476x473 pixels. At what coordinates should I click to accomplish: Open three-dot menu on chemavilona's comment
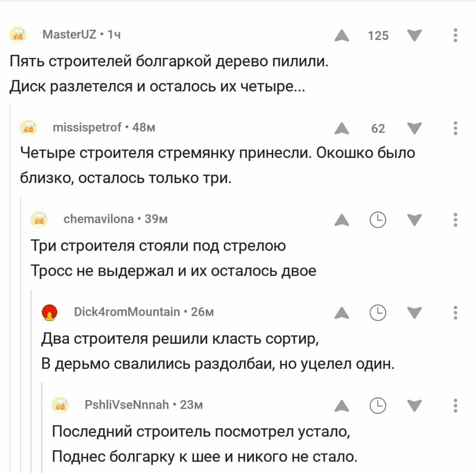[x=455, y=220]
